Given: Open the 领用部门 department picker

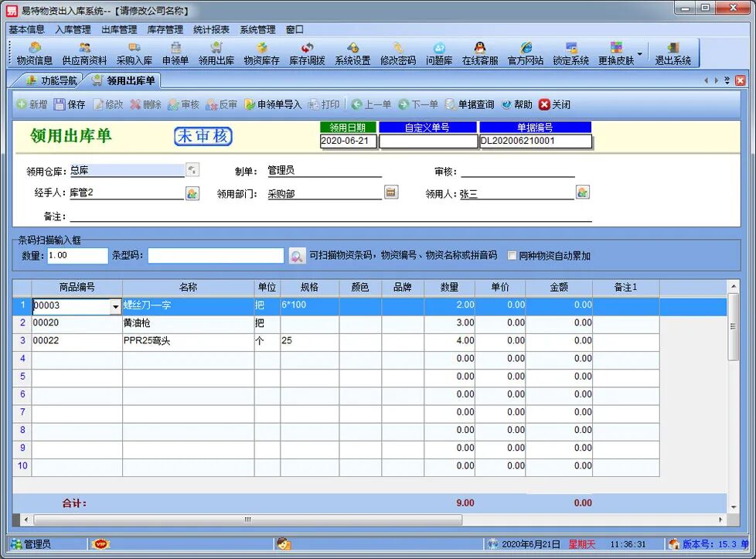Looking at the screenshot, I should [390, 192].
